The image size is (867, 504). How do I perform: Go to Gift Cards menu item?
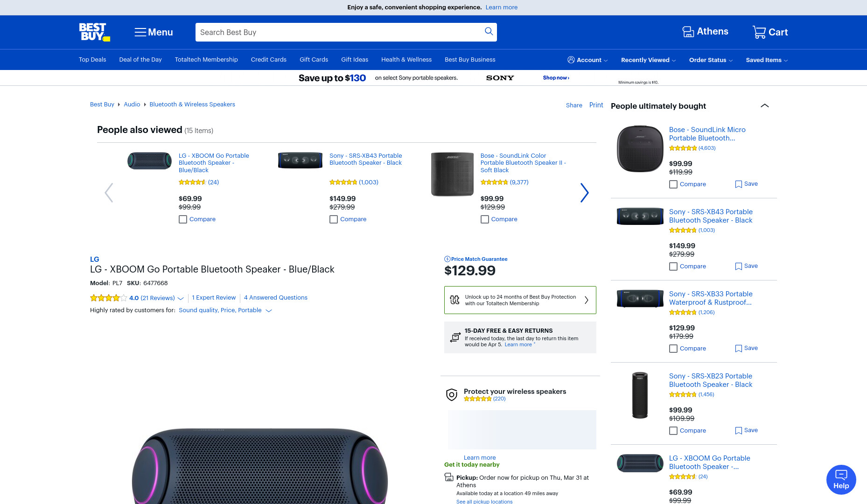[314, 60]
